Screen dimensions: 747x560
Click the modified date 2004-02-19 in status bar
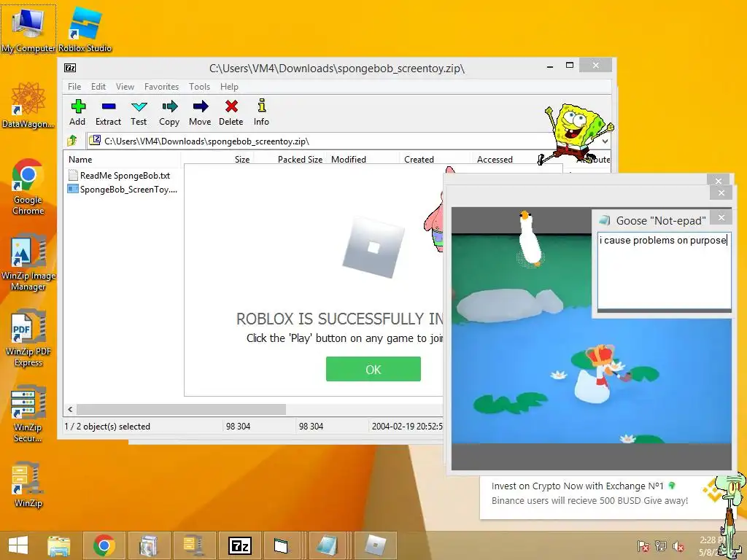tap(407, 426)
